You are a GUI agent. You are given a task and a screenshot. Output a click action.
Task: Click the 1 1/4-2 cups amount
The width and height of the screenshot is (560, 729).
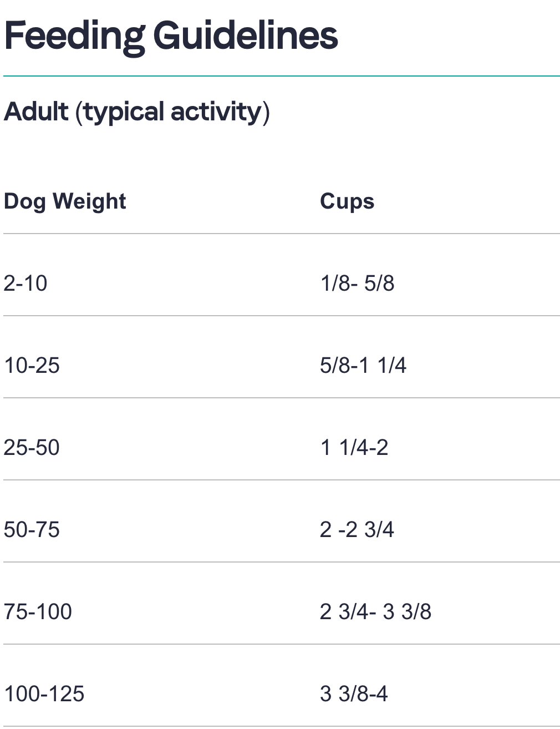354,448
